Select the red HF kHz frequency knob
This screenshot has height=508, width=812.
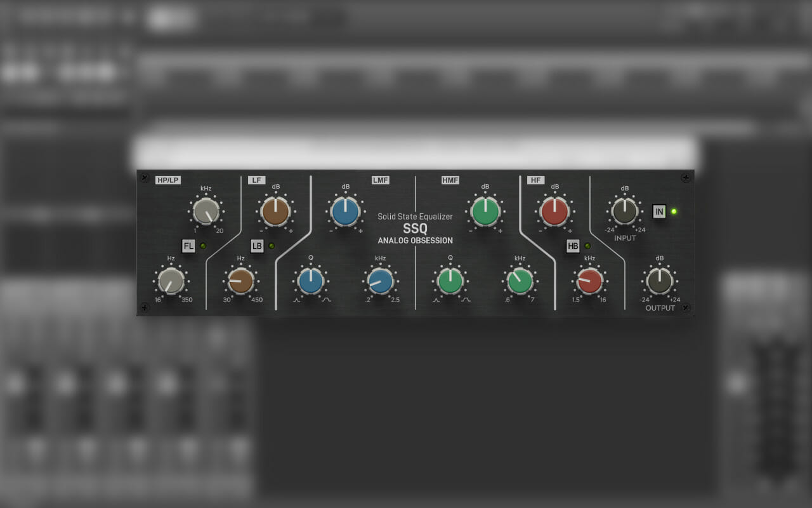[590, 281]
